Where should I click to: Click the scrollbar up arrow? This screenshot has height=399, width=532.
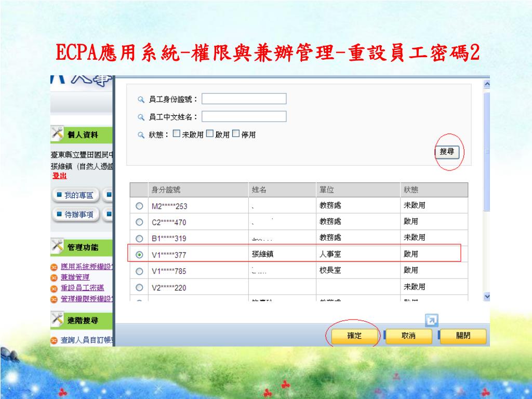point(486,84)
